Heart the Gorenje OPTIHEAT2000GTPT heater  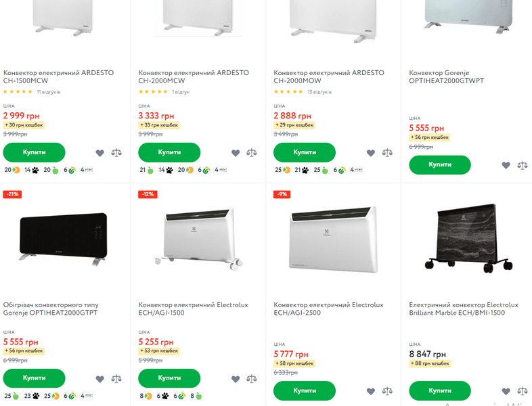(100, 379)
